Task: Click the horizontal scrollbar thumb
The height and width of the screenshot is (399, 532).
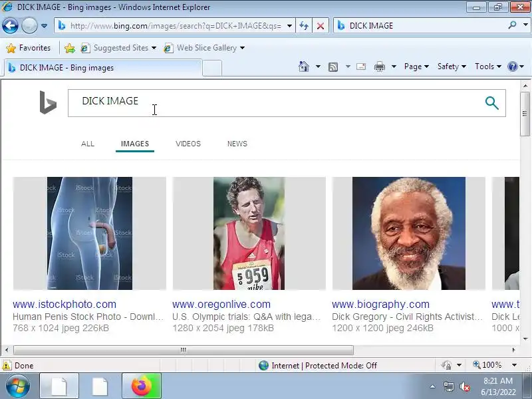Action: (184, 350)
